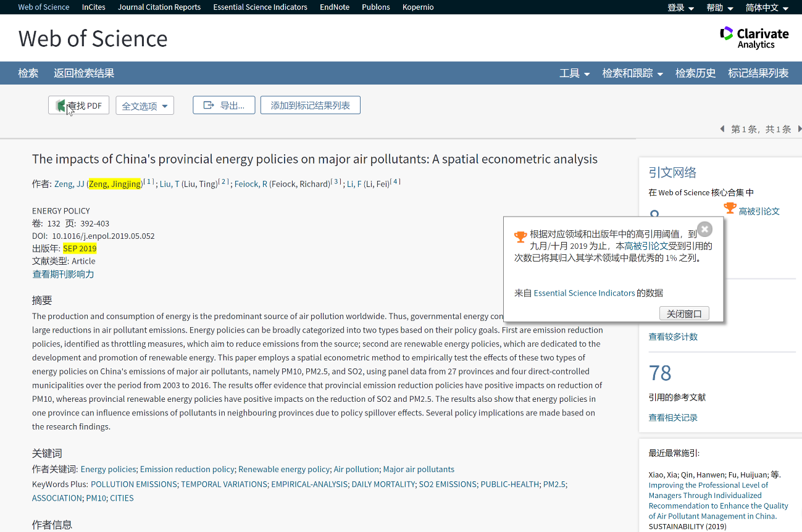The width and height of the screenshot is (802, 532).
Task: Add record via 添加到标记结果列表 button
Action: click(310, 106)
